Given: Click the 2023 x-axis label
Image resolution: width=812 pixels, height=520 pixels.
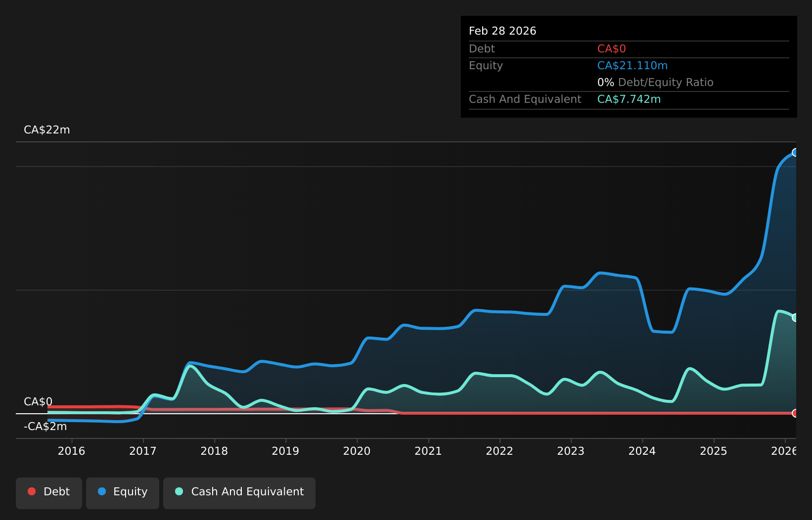Looking at the screenshot, I should tap(571, 451).
